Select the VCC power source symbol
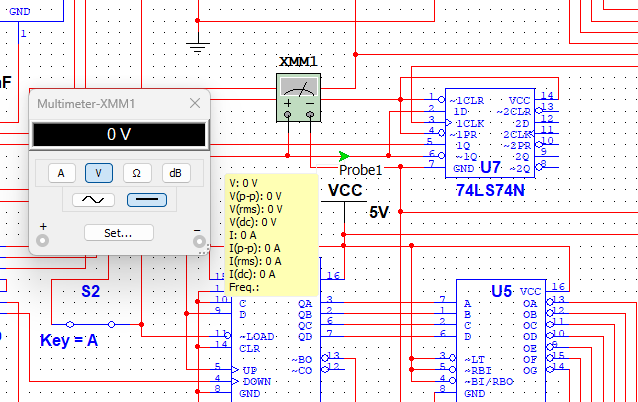 (344, 201)
